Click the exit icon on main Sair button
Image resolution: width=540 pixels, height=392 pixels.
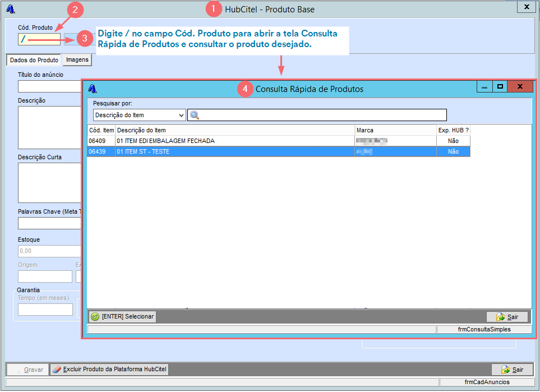coord(506,370)
